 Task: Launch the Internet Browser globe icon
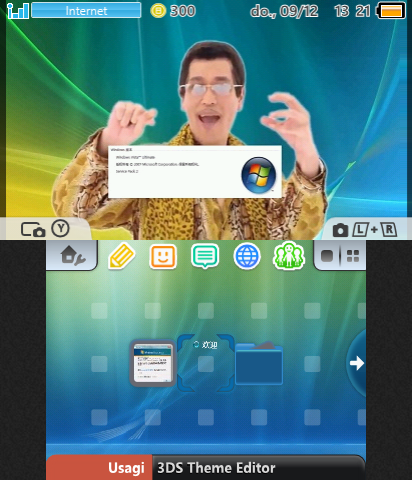click(247, 256)
